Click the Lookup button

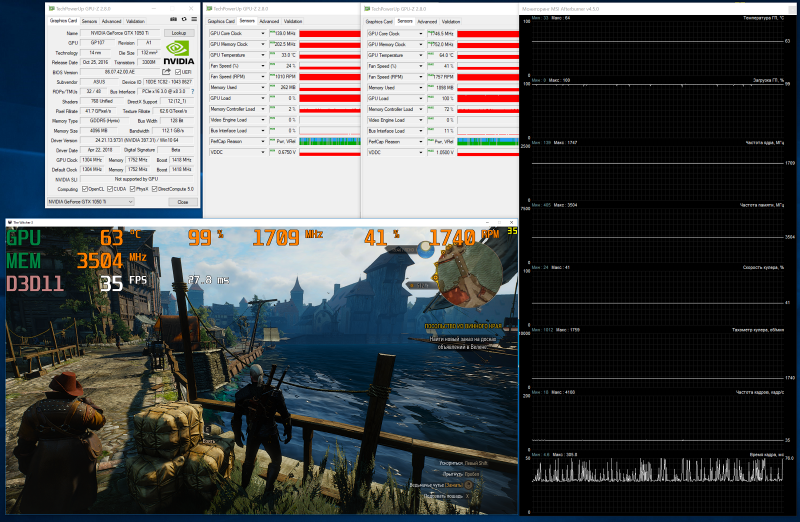pyautogui.click(x=179, y=32)
